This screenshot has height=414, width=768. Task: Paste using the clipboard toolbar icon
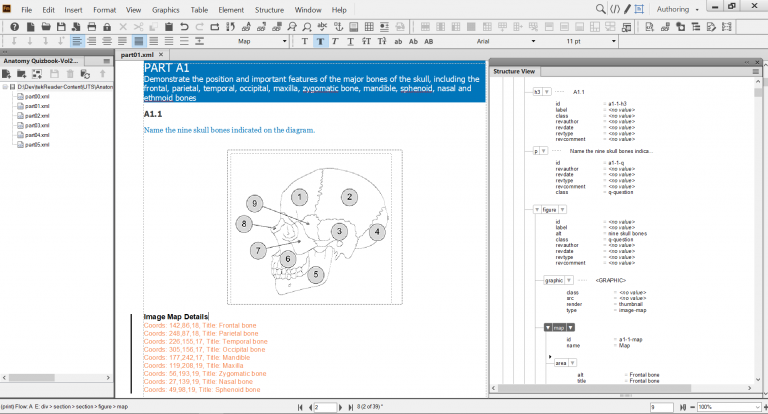point(168,27)
